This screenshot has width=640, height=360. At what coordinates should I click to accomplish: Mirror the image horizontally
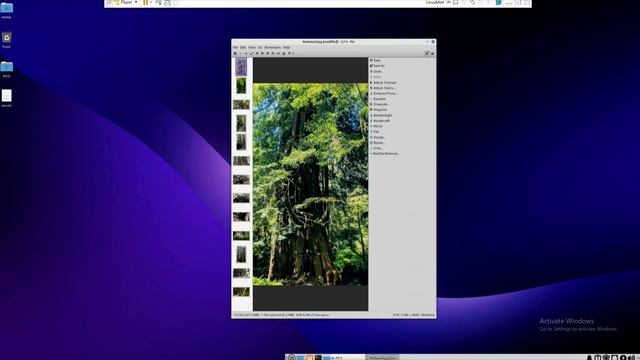[x=376, y=126]
